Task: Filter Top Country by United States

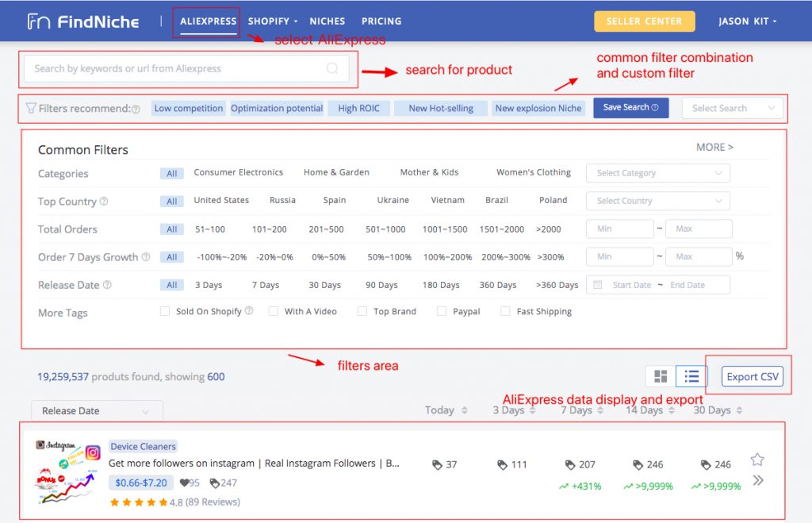Action: (221, 200)
